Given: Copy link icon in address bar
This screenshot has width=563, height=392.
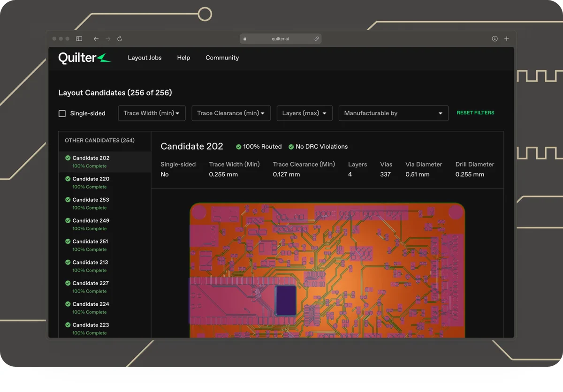Looking at the screenshot, I should click(x=317, y=39).
